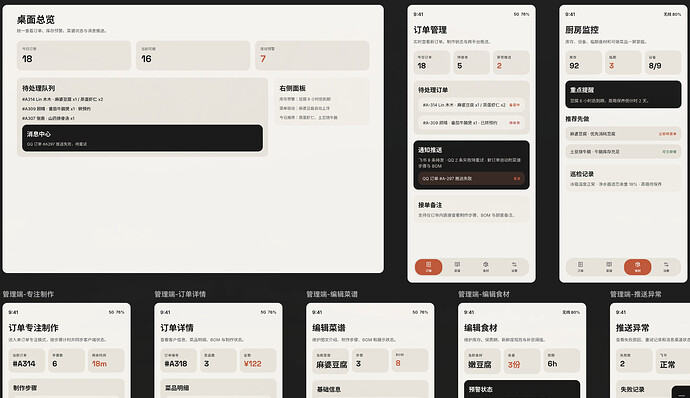Viewport: 690px width, 398px height.
Task: Click the 正常 card in 推送异常
Action: 673,361
